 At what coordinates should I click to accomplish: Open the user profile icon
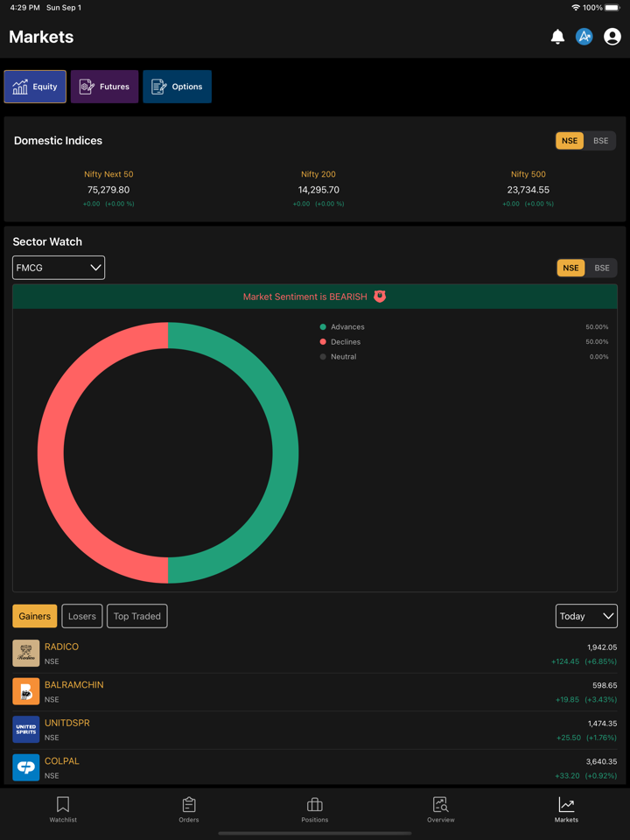coord(612,37)
